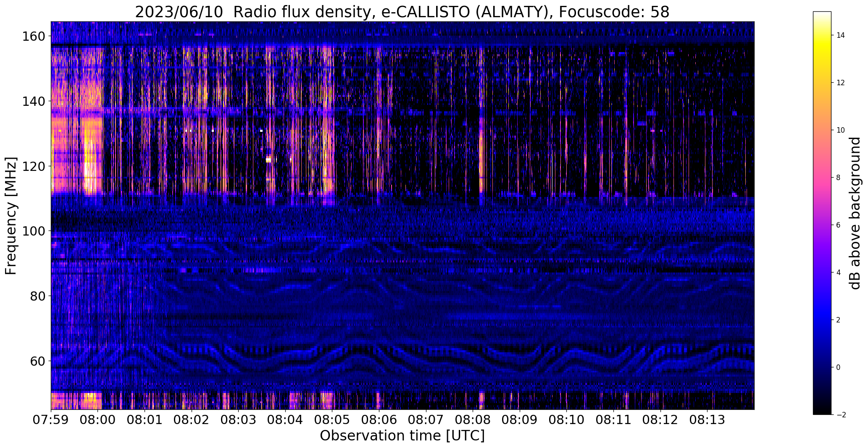Click the 'Frequency [MHz]' axis label

11,216
